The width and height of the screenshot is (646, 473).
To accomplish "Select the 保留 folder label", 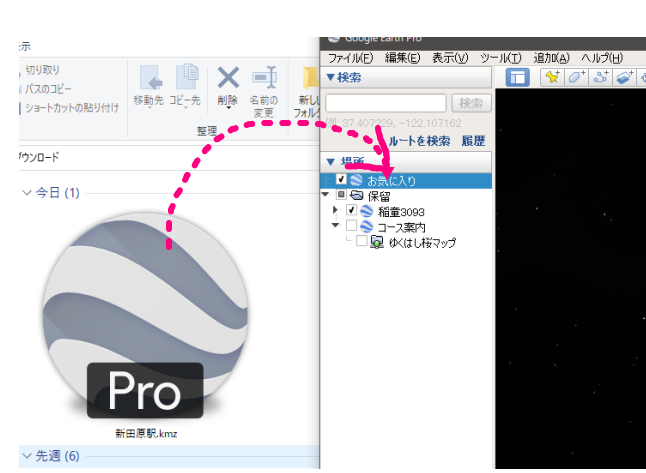I will [x=379, y=196].
